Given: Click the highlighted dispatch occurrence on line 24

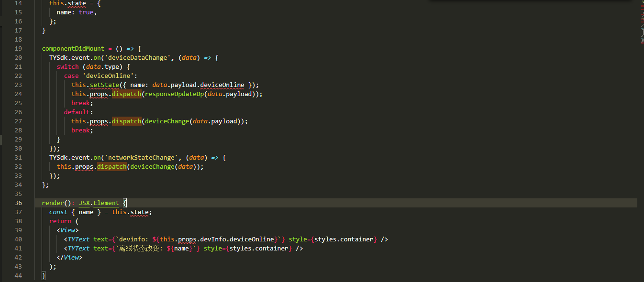Looking at the screenshot, I should [x=126, y=94].
